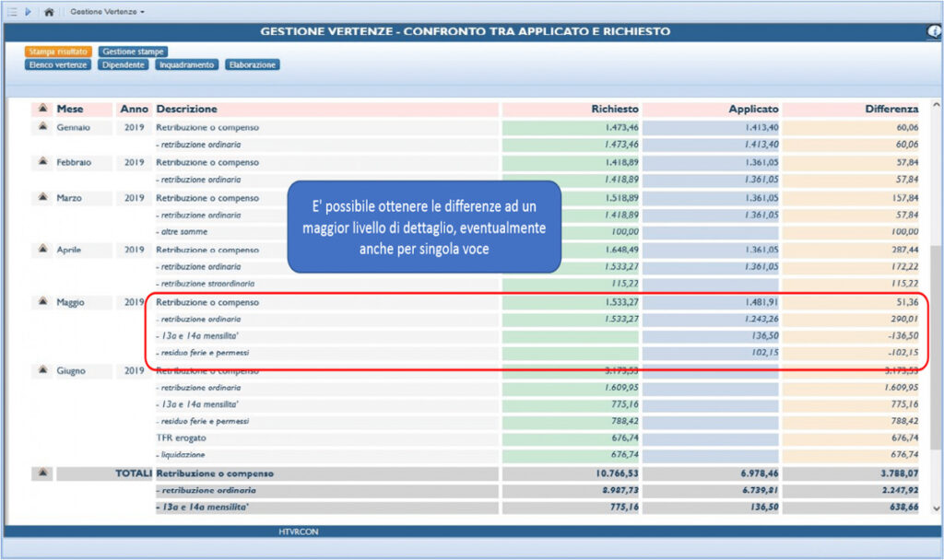This screenshot has width=944, height=560.
Task: Select total Differenza value 3.788,07
Action: (900, 473)
